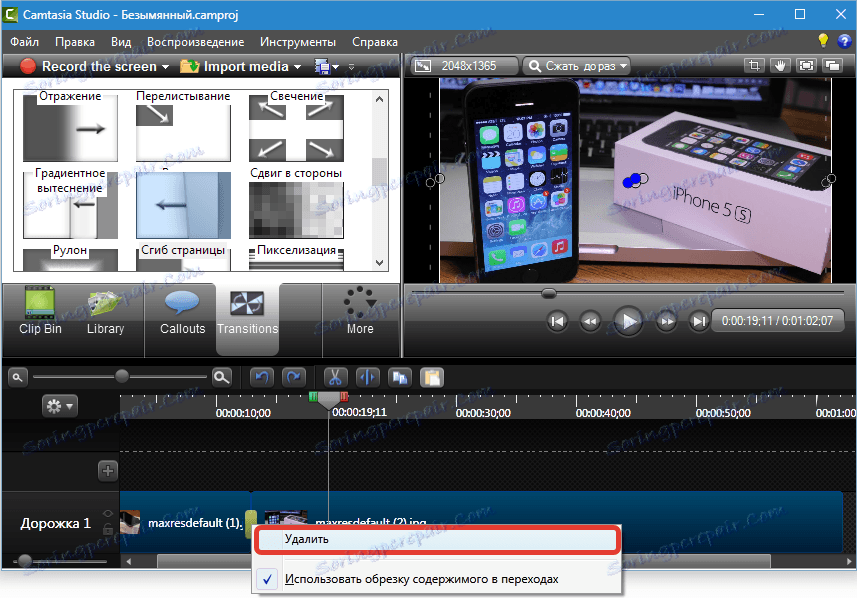857x598 pixels.
Task: Click the lightbulb tips icon
Action: tap(823, 40)
